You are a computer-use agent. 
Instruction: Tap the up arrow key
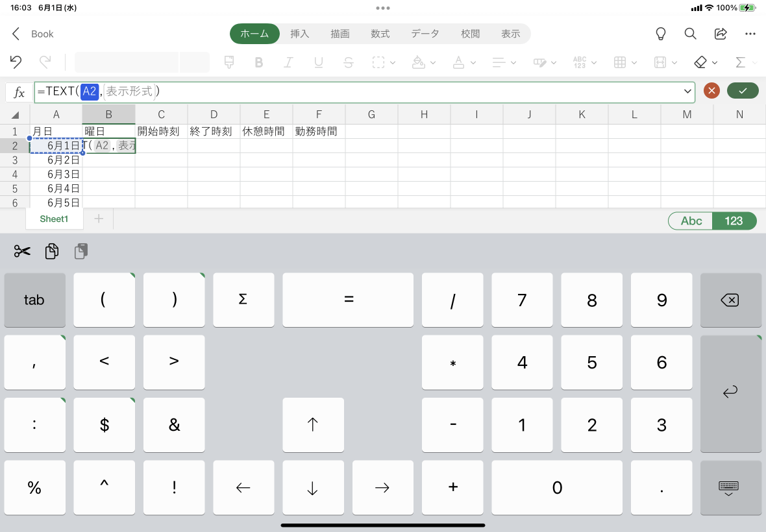[x=313, y=424]
